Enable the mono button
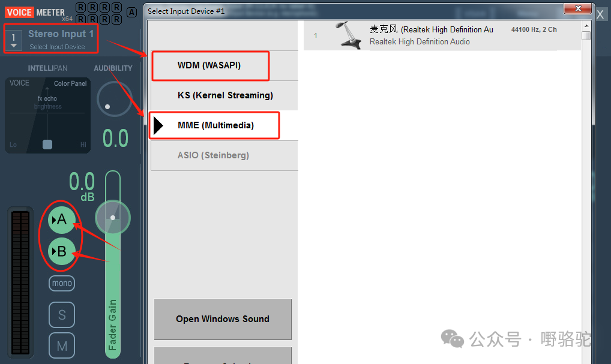The image size is (611, 364). coord(62,283)
